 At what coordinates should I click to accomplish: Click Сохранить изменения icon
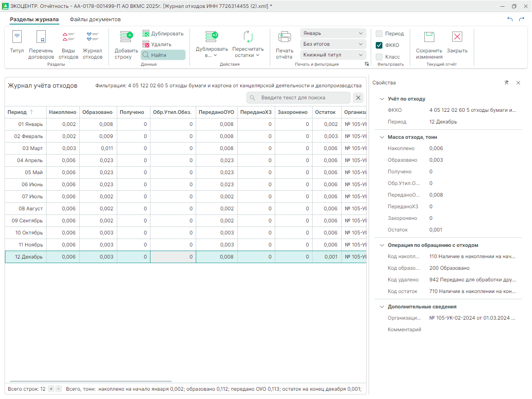point(429,37)
